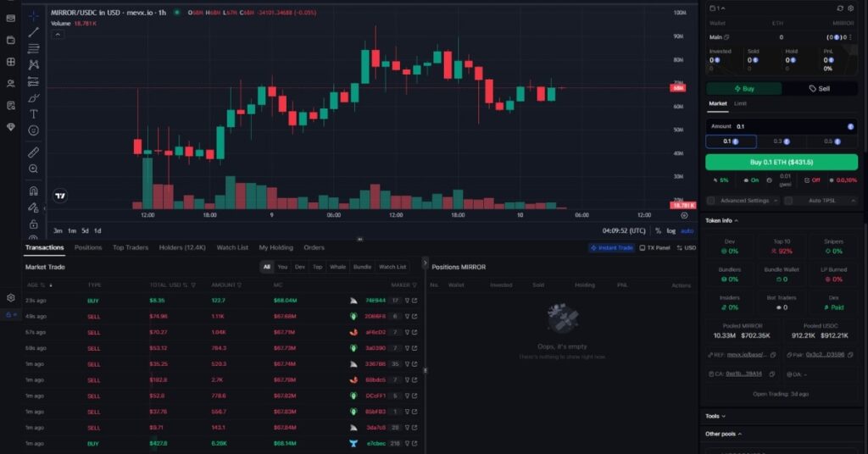Image resolution: width=868 pixels, height=454 pixels.
Task: Select the Text annotation tool
Action: (34, 113)
